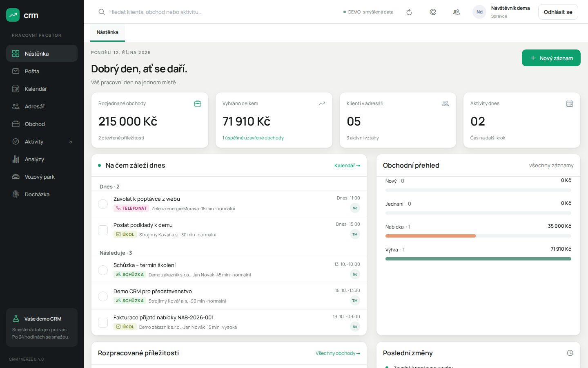Open Nástěnka in the sidebar

tap(42, 54)
